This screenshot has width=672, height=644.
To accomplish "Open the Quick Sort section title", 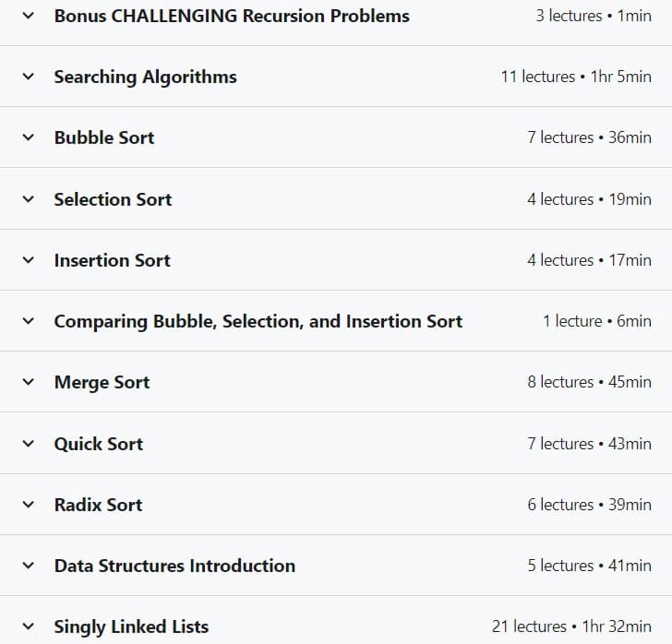I will tap(99, 444).
